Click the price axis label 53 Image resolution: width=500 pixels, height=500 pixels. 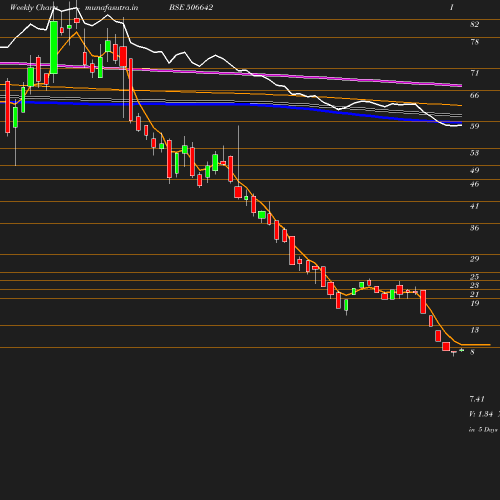coord(474,153)
